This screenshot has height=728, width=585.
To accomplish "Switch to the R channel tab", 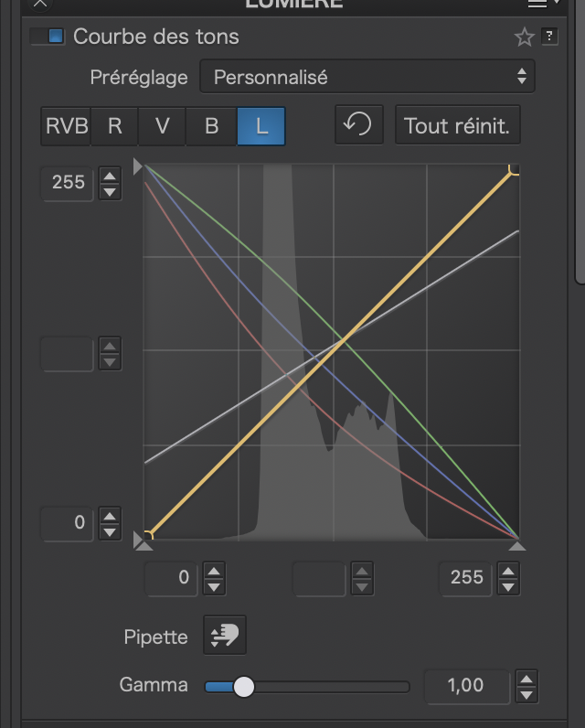I will [x=115, y=126].
